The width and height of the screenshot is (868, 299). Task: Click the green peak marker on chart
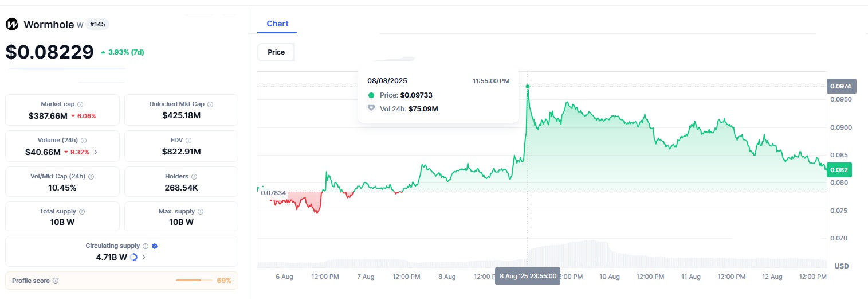pyautogui.click(x=528, y=87)
